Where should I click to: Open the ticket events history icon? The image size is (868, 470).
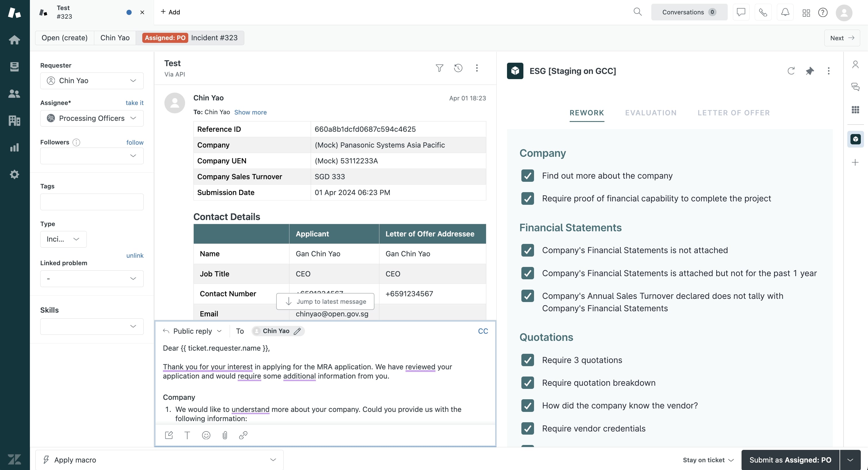pos(458,68)
